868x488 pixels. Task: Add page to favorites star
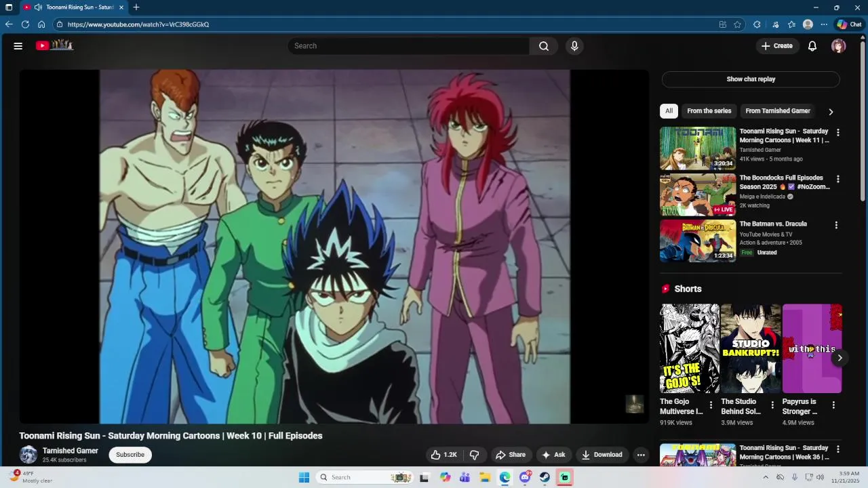[x=738, y=24]
